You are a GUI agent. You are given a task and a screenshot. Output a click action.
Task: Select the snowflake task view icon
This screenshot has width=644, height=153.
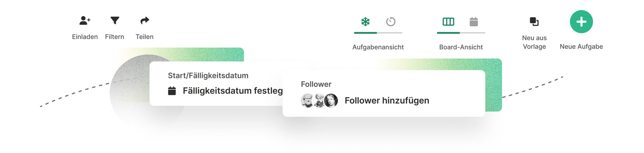click(365, 22)
